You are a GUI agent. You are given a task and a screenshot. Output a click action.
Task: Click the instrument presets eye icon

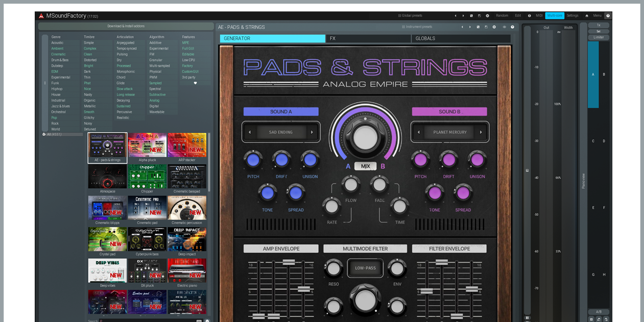[504, 27]
